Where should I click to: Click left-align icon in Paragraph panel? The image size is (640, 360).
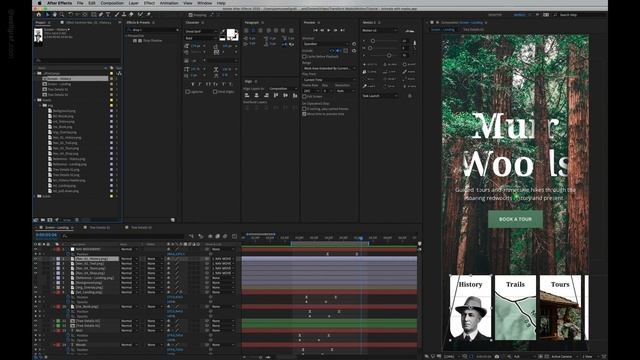(x=246, y=30)
